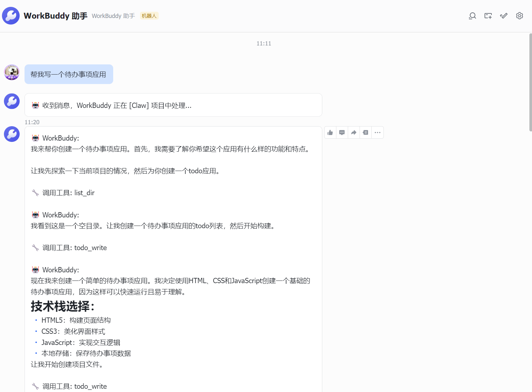Image resolution: width=532 pixels, height=392 pixels.
Task: Forward the WorkBuddy message
Action: click(354, 132)
